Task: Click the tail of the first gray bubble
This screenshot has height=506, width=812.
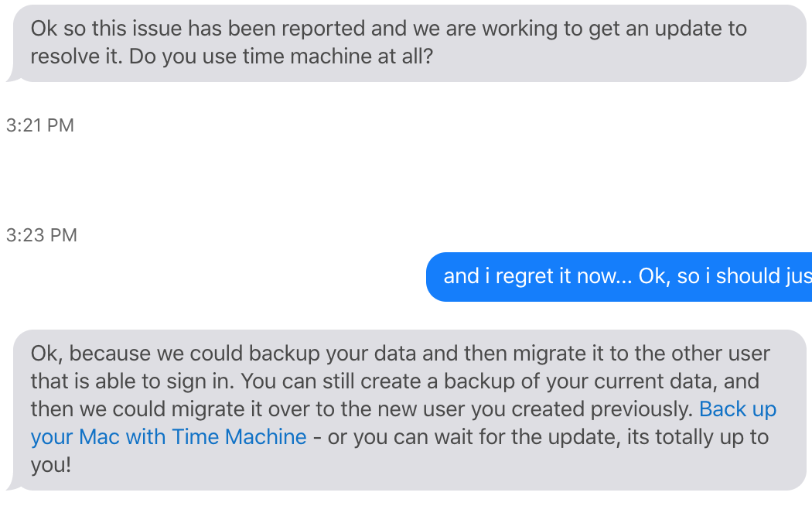Action: (11, 76)
